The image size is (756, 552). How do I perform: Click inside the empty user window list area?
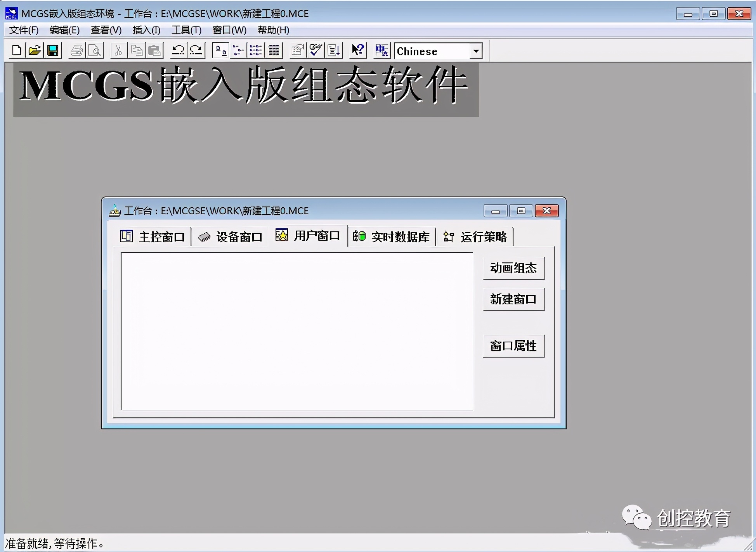[x=297, y=330]
